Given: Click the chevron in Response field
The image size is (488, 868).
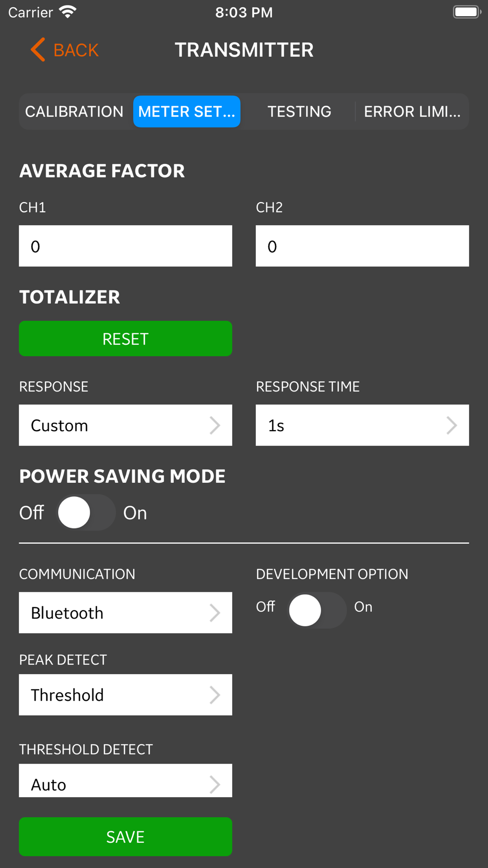Looking at the screenshot, I should [x=215, y=425].
